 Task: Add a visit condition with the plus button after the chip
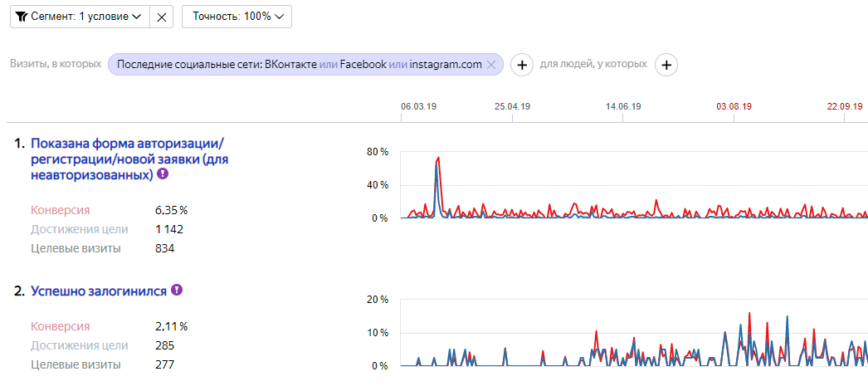point(521,64)
